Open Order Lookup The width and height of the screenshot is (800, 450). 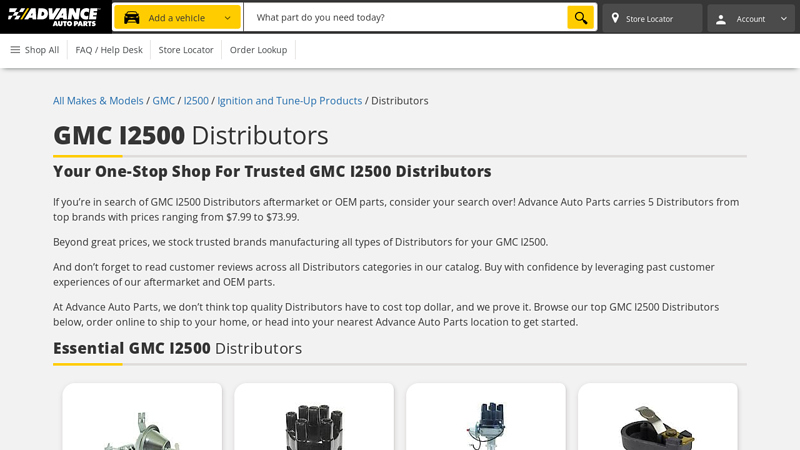click(258, 50)
